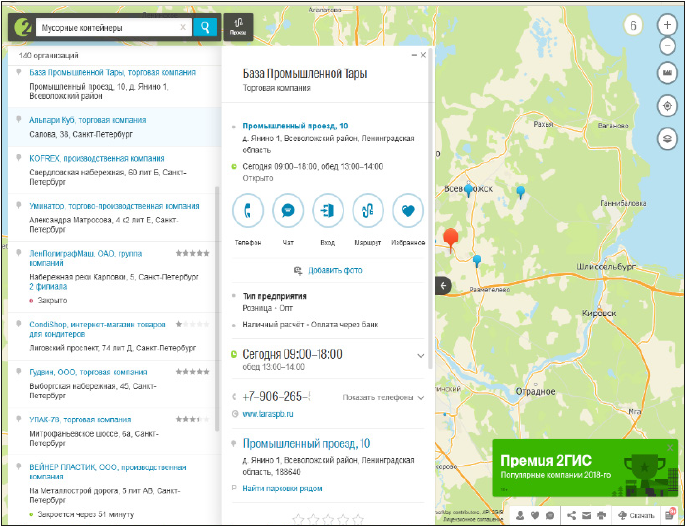Click the Кировск city label on map
688x527 pixels.
click(x=599, y=313)
